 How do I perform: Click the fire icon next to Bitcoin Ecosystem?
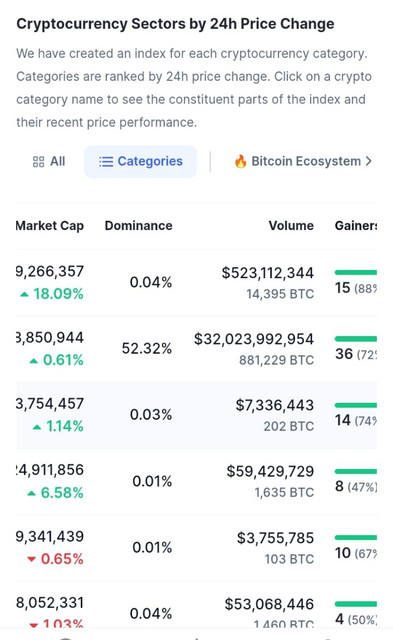241,161
